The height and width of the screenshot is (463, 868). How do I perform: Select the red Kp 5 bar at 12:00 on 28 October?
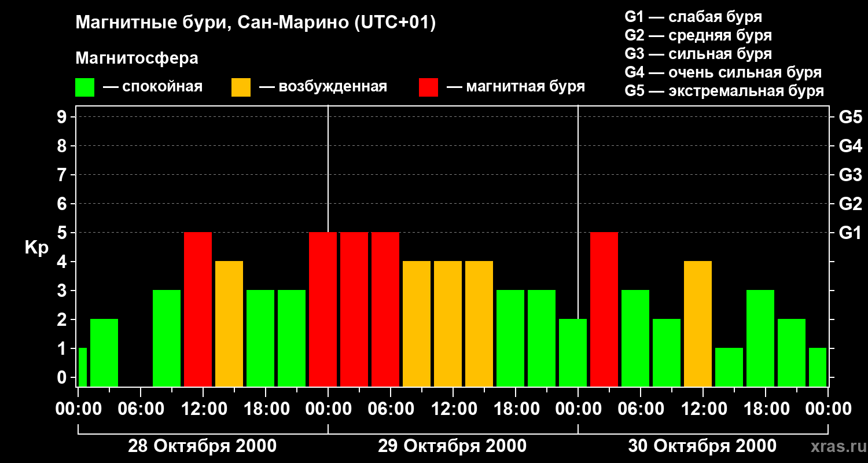pos(198,310)
